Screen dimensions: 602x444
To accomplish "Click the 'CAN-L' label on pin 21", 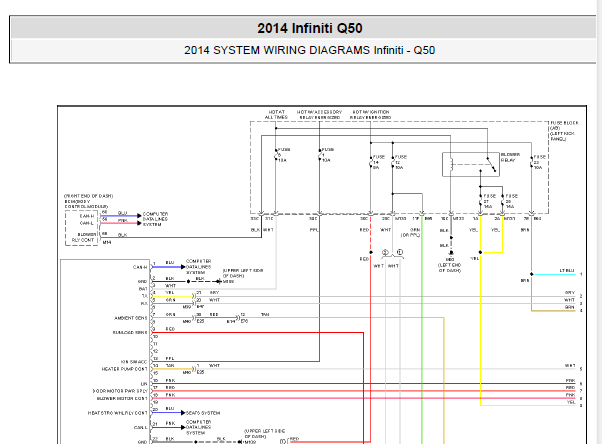I will click(x=141, y=427).
